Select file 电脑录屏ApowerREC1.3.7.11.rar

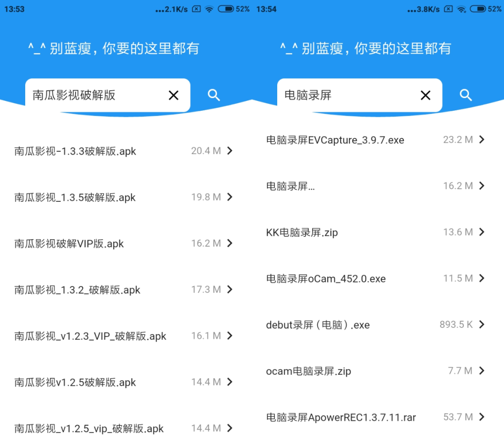pyautogui.click(x=341, y=418)
